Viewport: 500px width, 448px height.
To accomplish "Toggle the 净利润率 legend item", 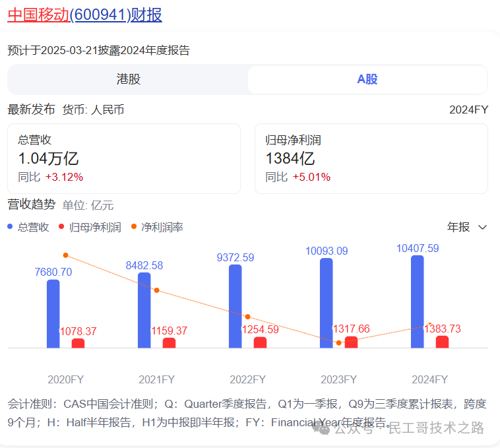I will [157, 227].
